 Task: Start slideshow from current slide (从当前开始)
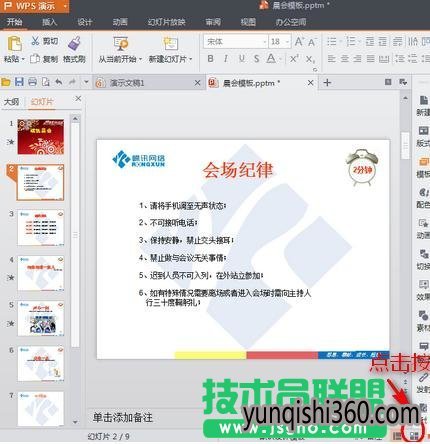(x=120, y=44)
